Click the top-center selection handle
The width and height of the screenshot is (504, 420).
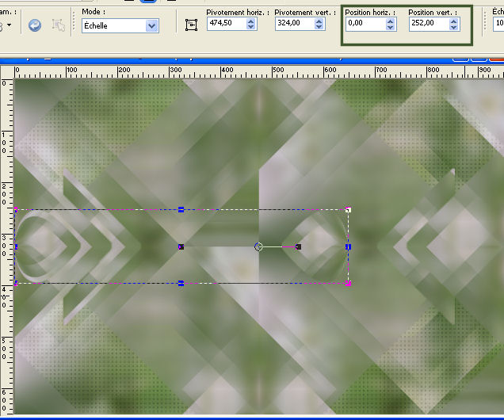point(181,210)
